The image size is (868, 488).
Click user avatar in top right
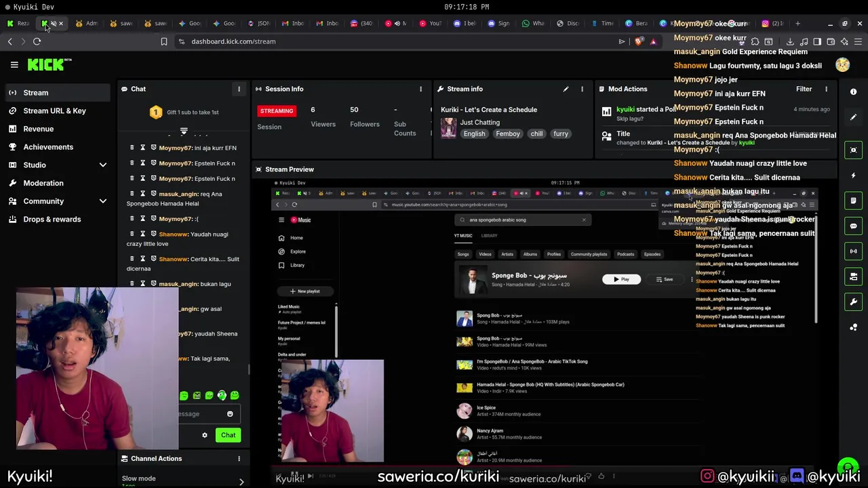pos(842,65)
